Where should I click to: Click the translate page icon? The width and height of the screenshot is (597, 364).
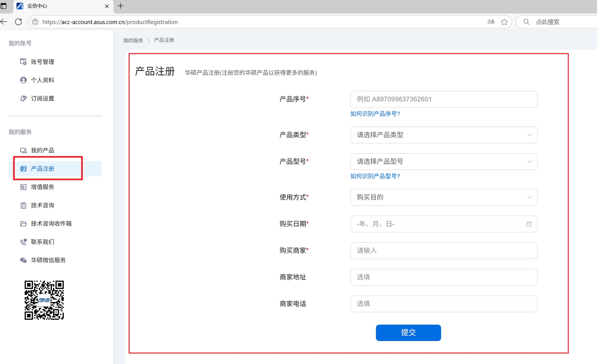tap(491, 22)
